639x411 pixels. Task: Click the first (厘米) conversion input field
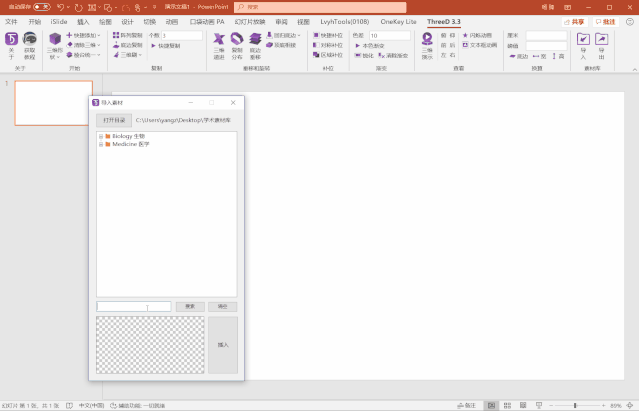[546, 36]
